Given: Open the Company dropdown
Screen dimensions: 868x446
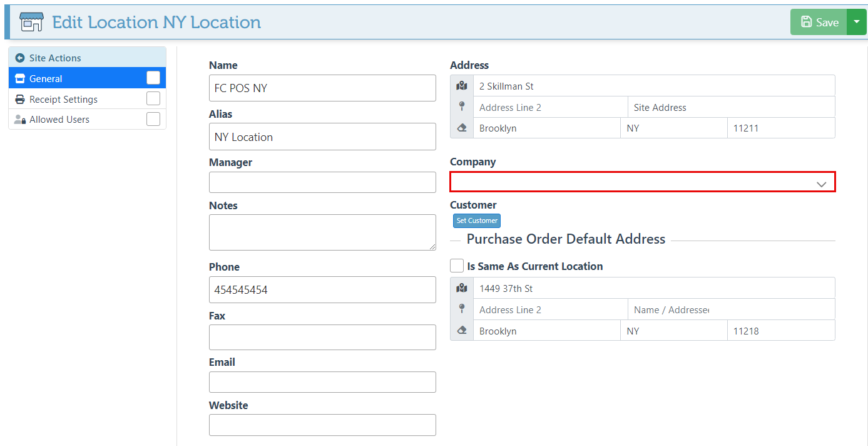Looking at the screenshot, I should (x=642, y=182).
